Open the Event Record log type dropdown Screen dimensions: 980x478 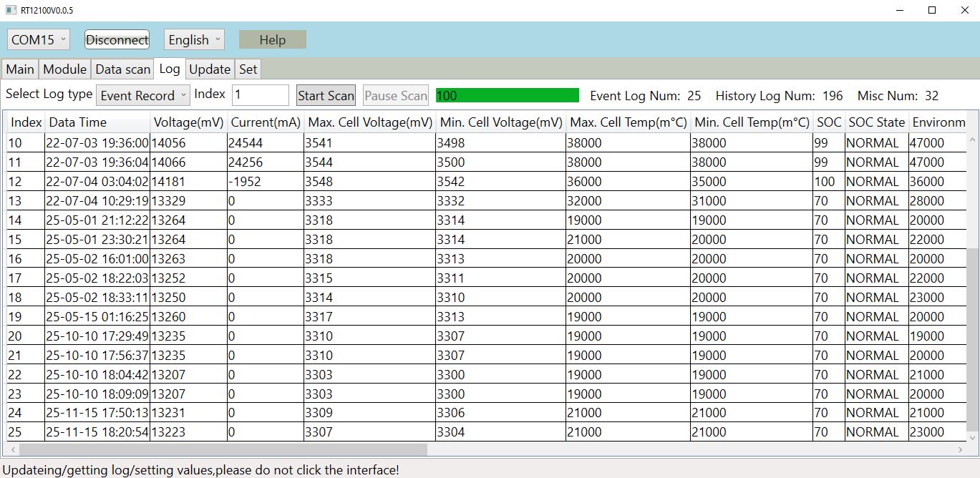(x=142, y=95)
